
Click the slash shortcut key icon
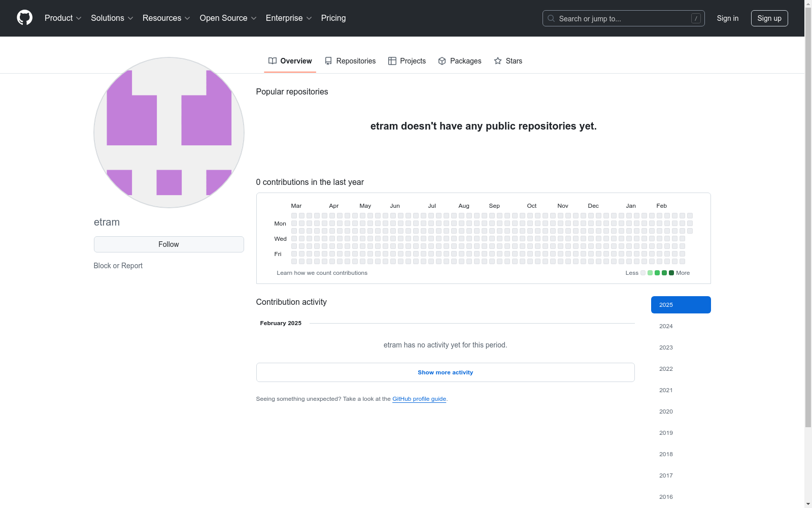point(696,18)
